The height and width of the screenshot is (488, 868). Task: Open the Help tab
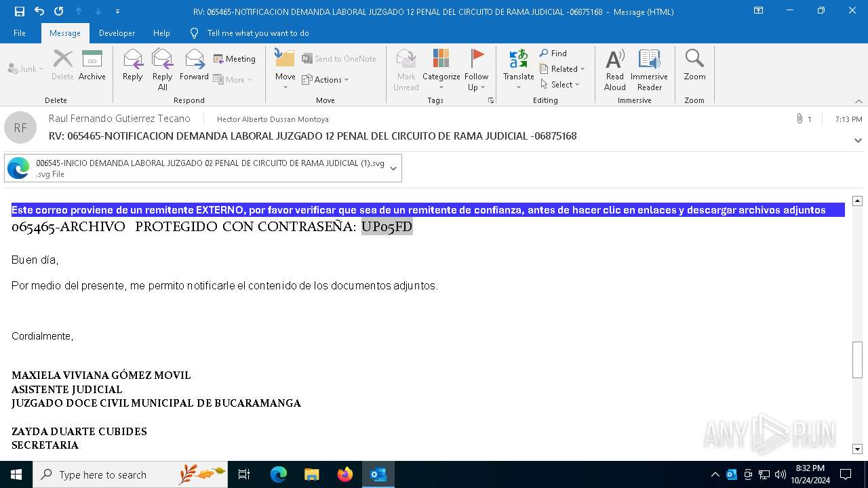click(x=161, y=33)
